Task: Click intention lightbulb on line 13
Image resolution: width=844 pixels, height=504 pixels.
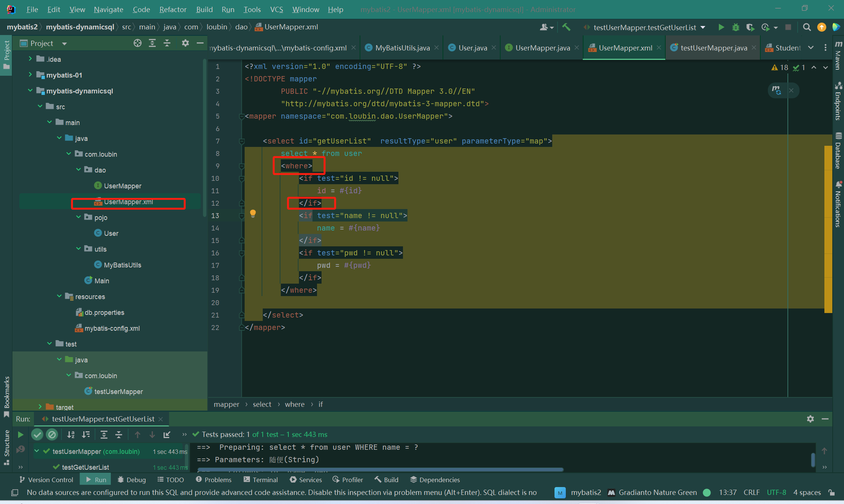Action: [x=253, y=214]
